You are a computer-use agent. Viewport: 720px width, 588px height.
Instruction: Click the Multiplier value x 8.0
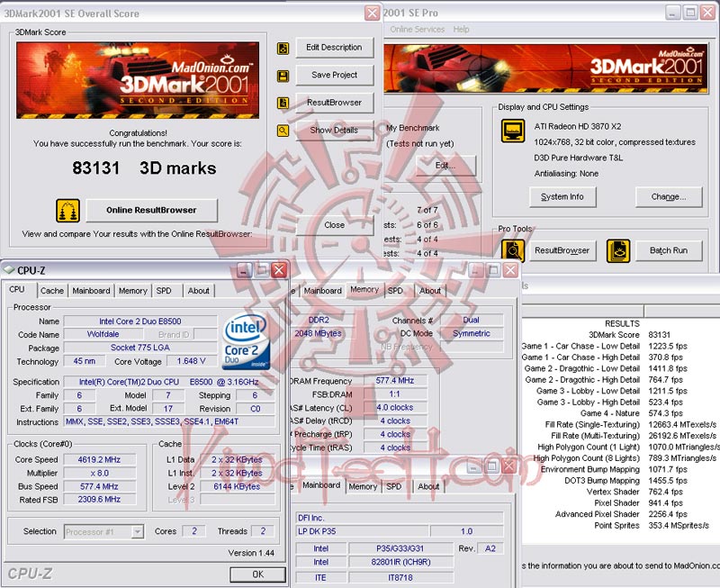point(99,473)
